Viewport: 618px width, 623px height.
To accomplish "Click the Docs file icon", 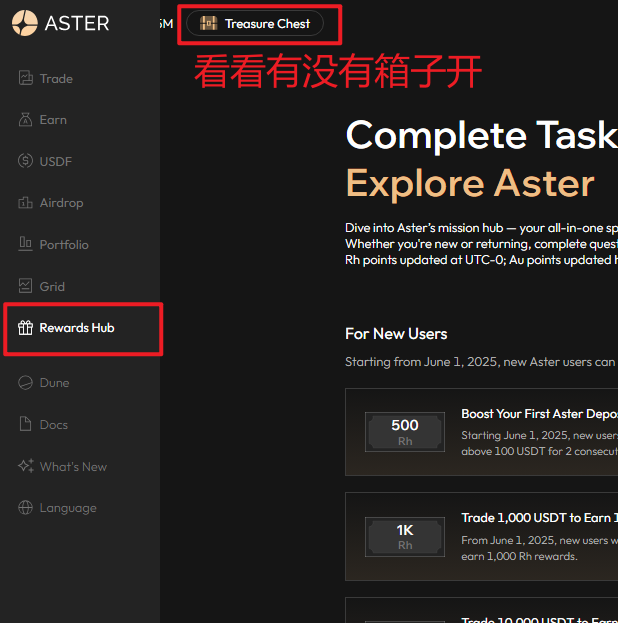I will click(25, 424).
